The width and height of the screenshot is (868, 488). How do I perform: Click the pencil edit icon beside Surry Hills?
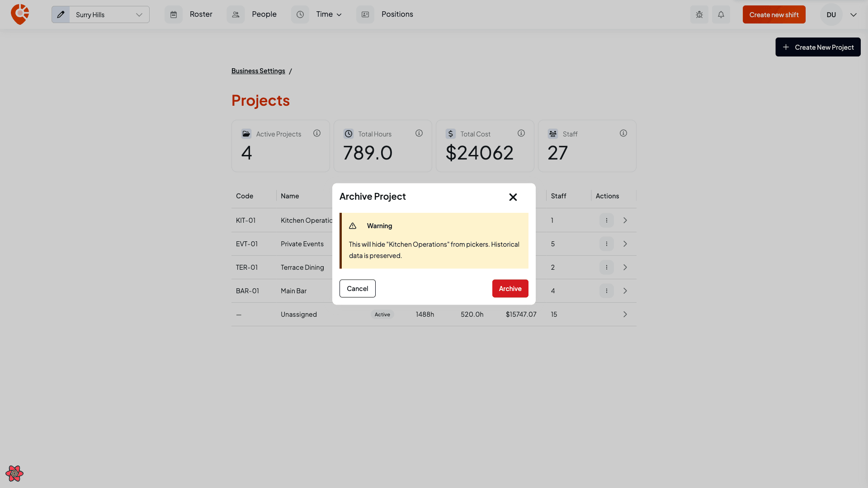(x=61, y=14)
